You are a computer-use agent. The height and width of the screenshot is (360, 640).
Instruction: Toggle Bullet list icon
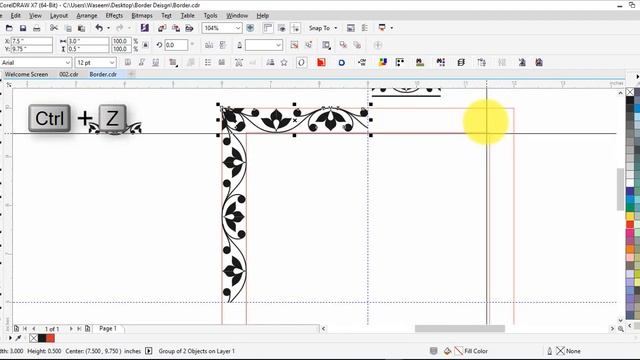(208, 62)
